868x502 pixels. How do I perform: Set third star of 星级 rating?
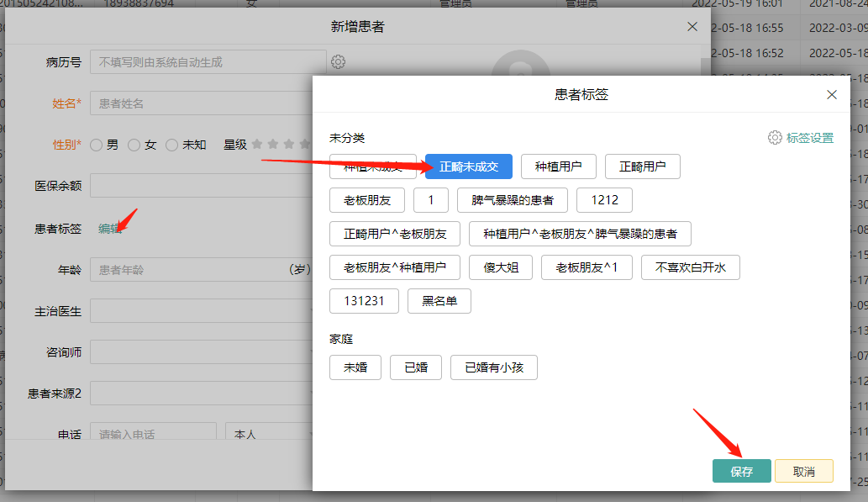coord(288,144)
